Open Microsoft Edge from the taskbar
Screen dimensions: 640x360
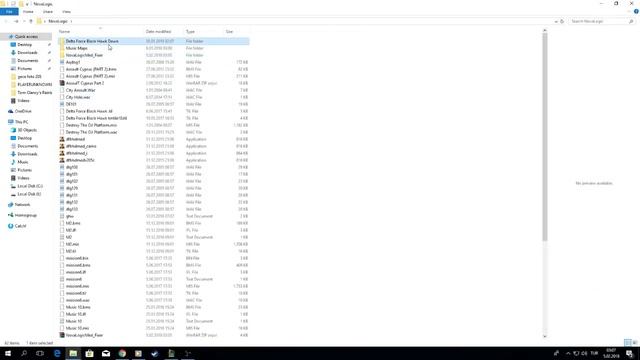[57, 353]
